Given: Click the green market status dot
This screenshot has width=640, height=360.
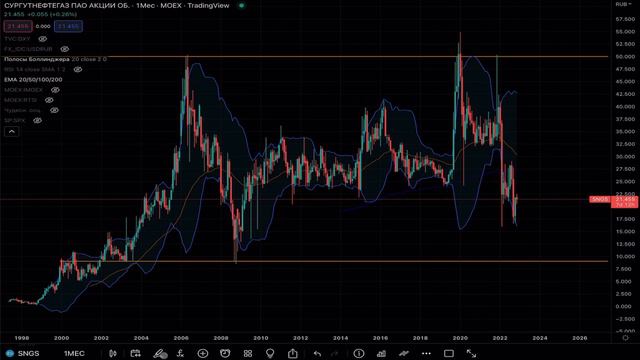Looking at the screenshot, I should pos(242,6).
